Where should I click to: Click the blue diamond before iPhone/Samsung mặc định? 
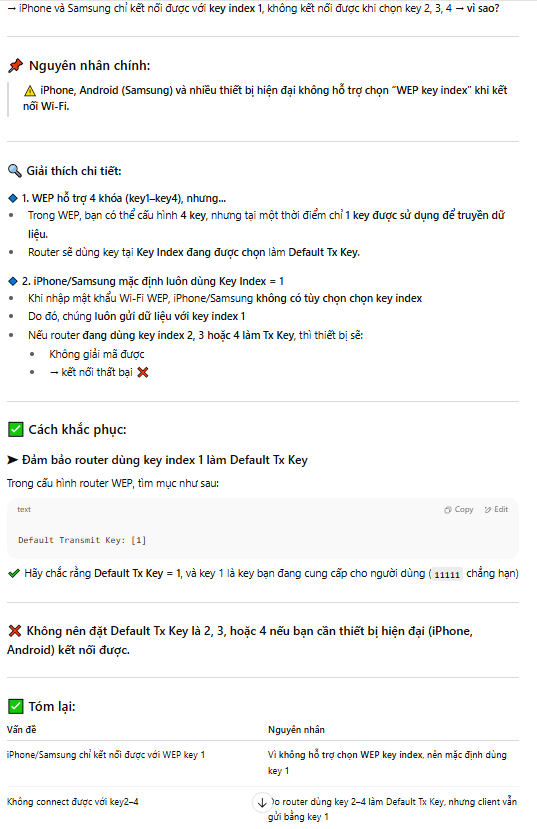click(x=13, y=281)
